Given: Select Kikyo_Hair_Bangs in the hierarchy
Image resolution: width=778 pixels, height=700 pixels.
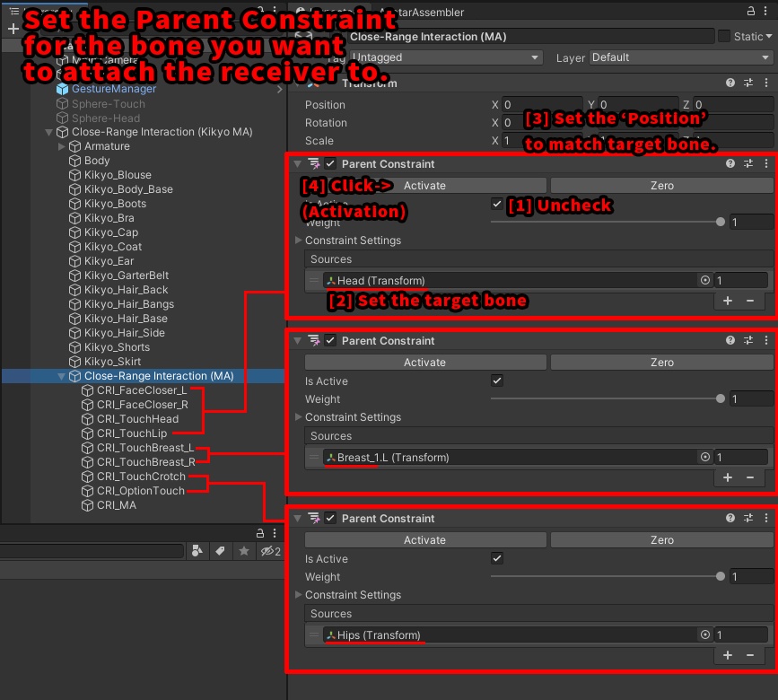Looking at the screenshot, I should coord(129,304).
